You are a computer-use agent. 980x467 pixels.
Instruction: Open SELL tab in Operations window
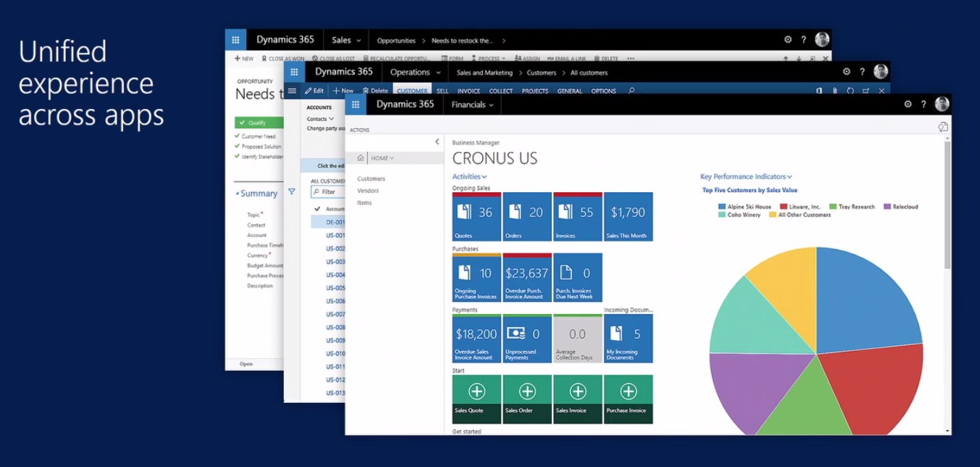[x=442, y=91]
